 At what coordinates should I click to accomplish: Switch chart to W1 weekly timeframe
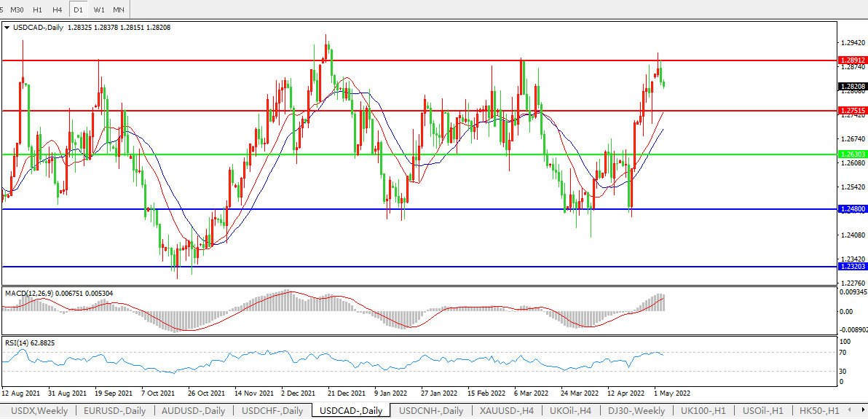tap(98, 9)
